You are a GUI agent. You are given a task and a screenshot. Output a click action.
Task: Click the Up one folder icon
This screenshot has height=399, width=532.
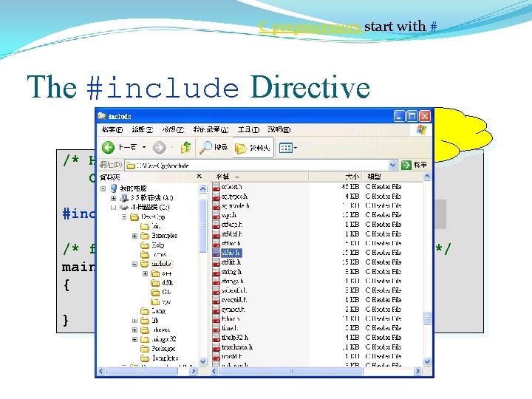pos(185,147)
